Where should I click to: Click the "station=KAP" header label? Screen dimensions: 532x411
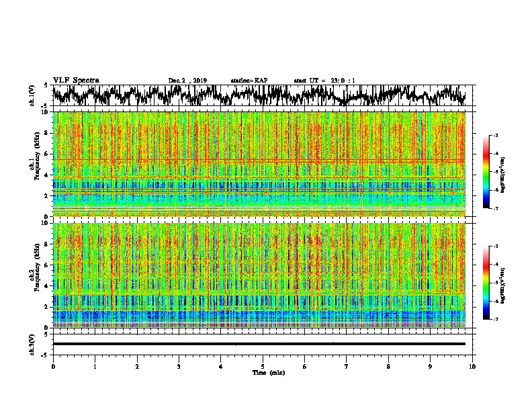[249, 81]
